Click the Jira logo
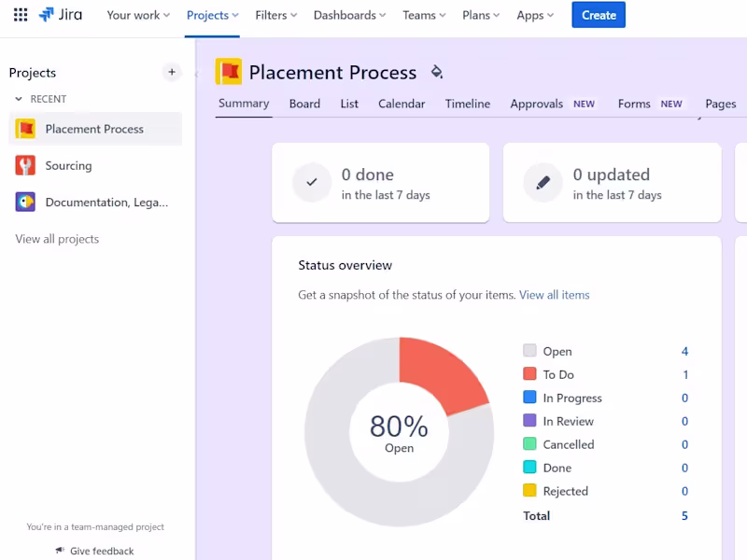747x560 pixels. 61,15
